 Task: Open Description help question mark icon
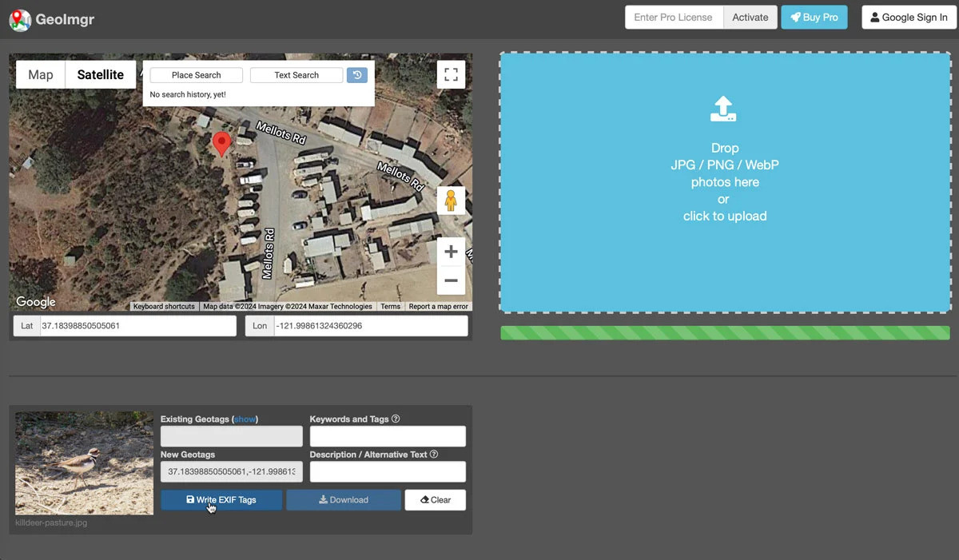point(434,455)
